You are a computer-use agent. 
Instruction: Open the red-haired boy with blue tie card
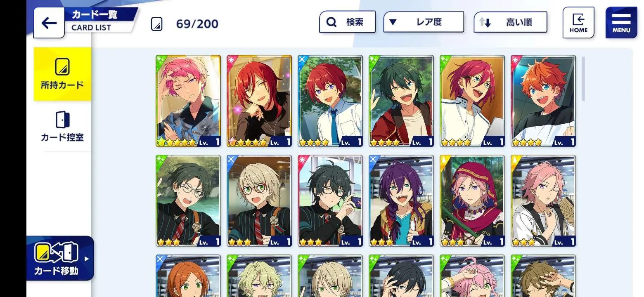tap(330, 101)
